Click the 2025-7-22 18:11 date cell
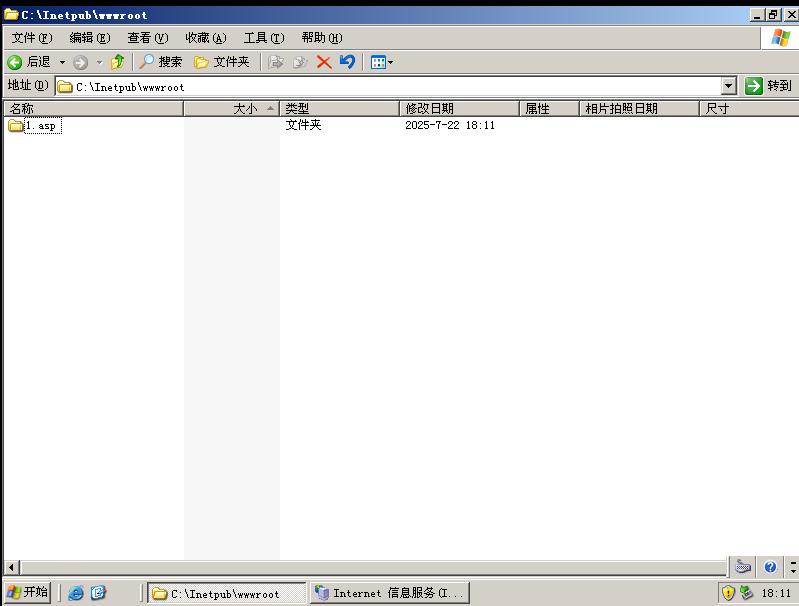Viewport: 799px width, 606px height. tap(450, 125)
